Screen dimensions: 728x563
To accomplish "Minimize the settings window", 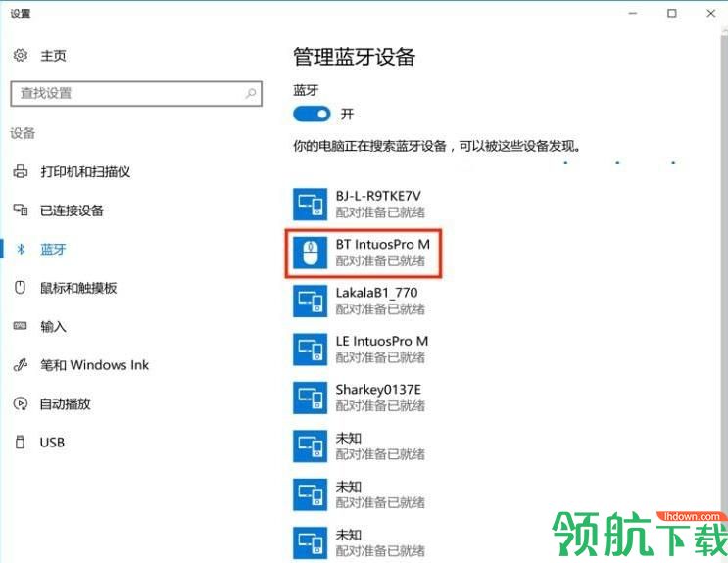I will point(633,13).
